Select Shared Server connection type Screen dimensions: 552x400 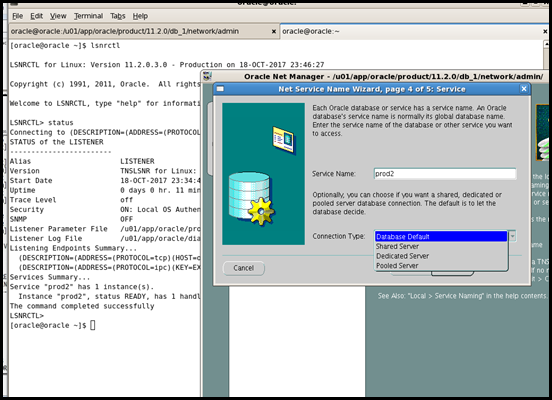[441, 246]
